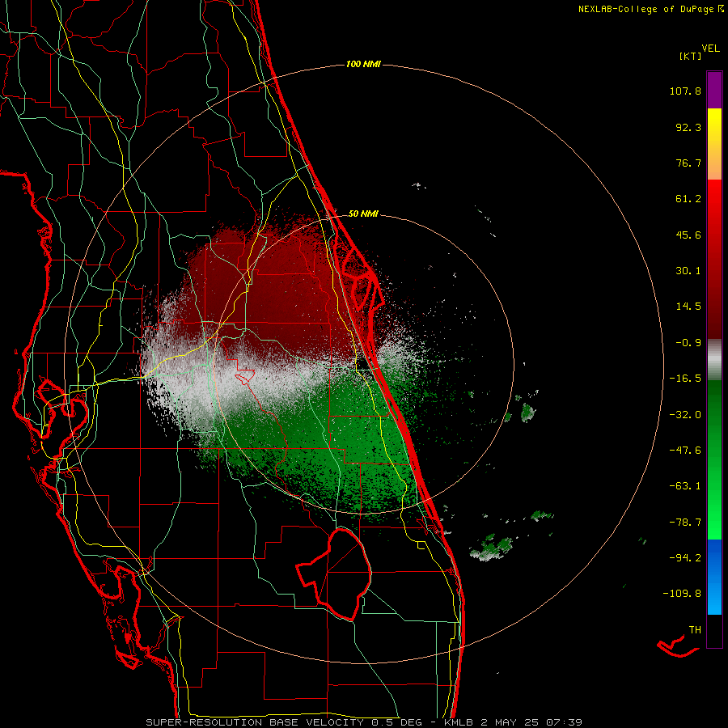Click the -47.6 velocity scale value

pos(685,451)
